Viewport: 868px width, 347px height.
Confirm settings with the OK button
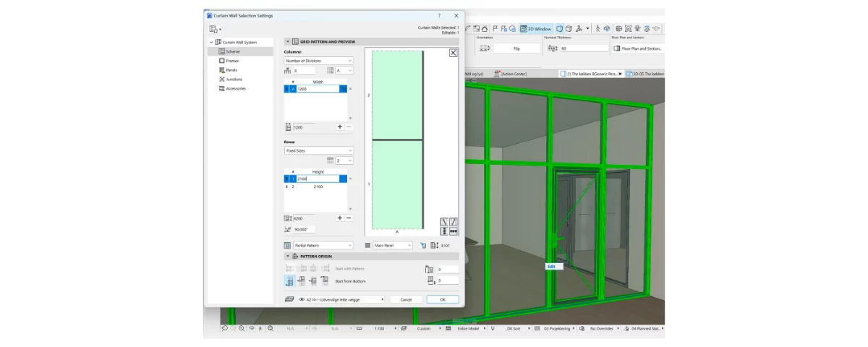(443, 299)
